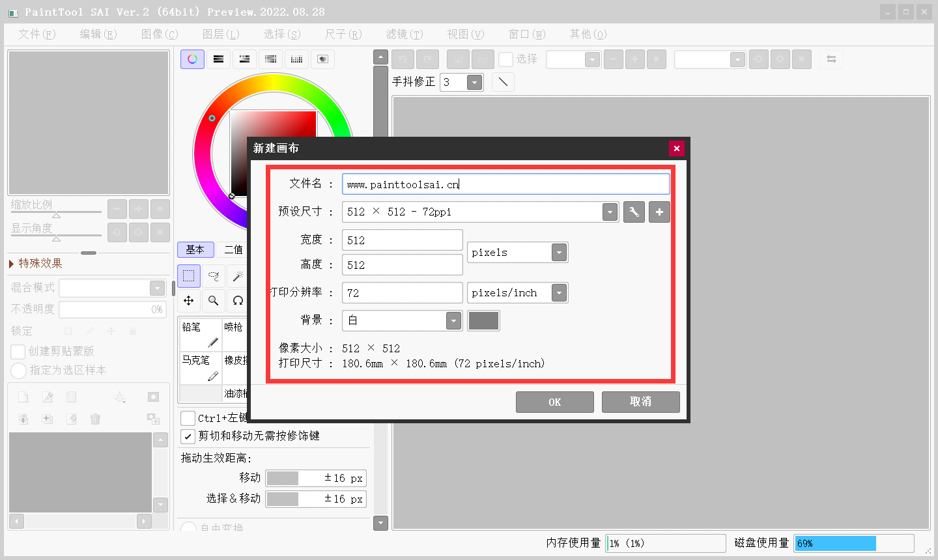This screenshot has height=560, width=938.
Task: Click the gray background color swatch
Action: click(x=483, y=320)
